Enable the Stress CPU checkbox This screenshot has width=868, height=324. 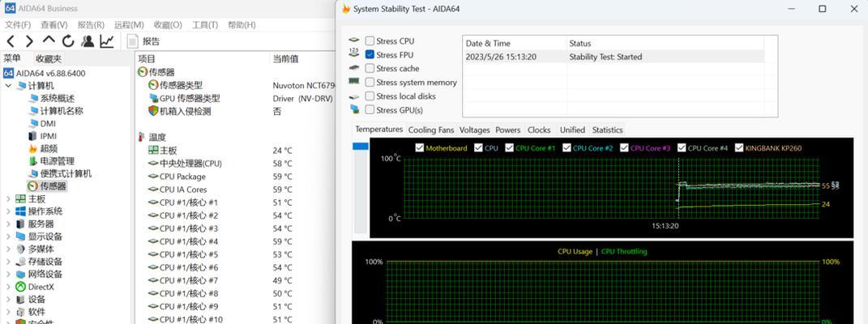pyautogui.click(x=370, y=41)
